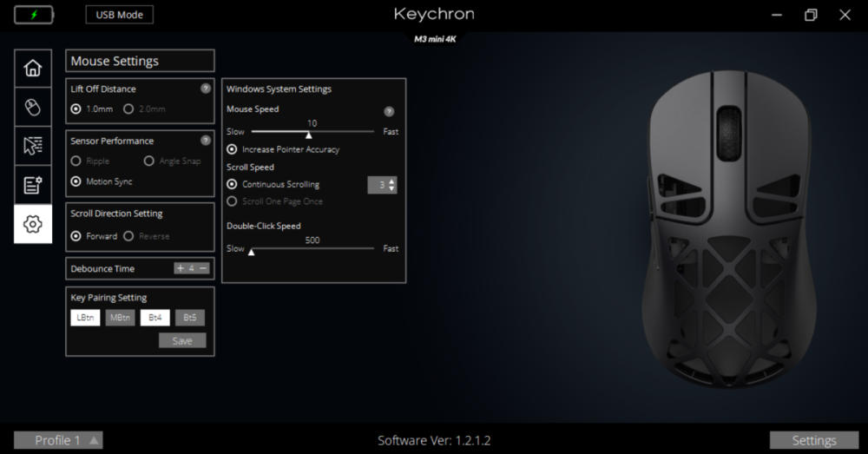Click the Mouse Speed help icon
This screenshot has height=454, width=868.
pyautogui.click(x=389, y=111)
